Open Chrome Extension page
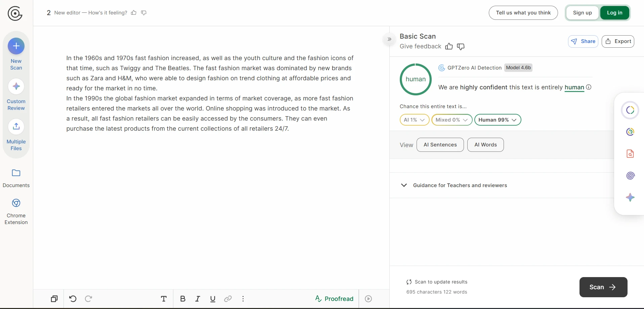This screenshot has height=309, width=644. pos(16,212)
